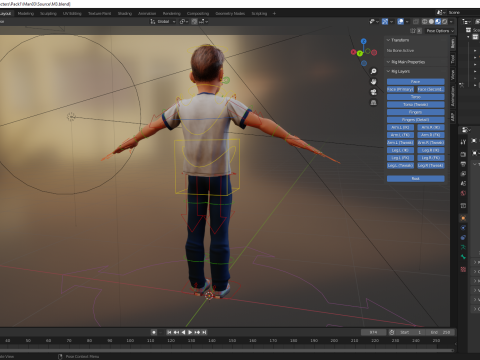Select rendered viewport shading
The height and width of the screenshot is (360, 480).
445,22
